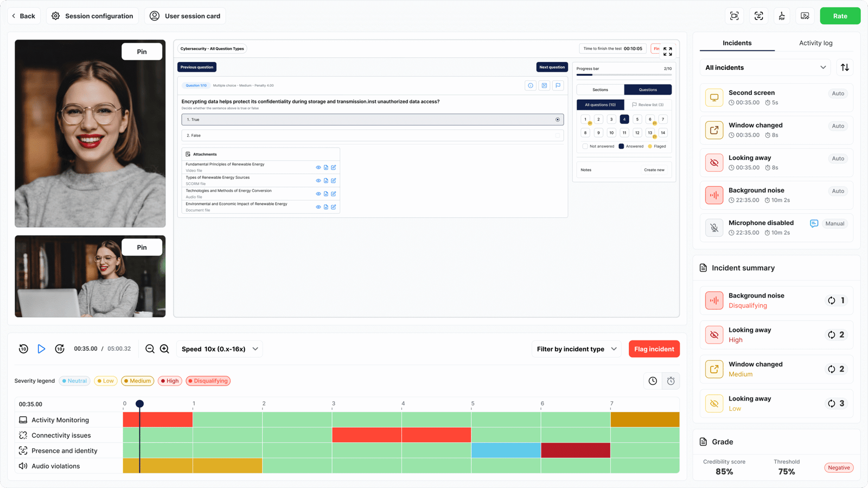Click the clock icon above the timeline
Viewport: 868px width, 488px height.
point(653,381)
